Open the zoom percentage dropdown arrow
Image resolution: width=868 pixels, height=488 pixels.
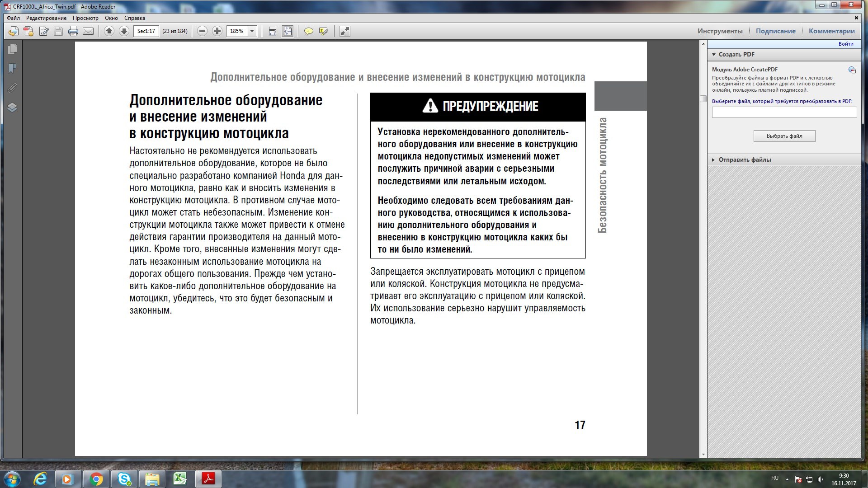252,31
